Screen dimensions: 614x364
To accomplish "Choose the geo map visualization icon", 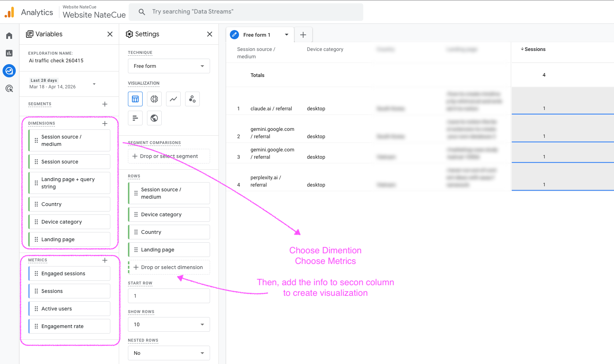I will click(154, 118).
